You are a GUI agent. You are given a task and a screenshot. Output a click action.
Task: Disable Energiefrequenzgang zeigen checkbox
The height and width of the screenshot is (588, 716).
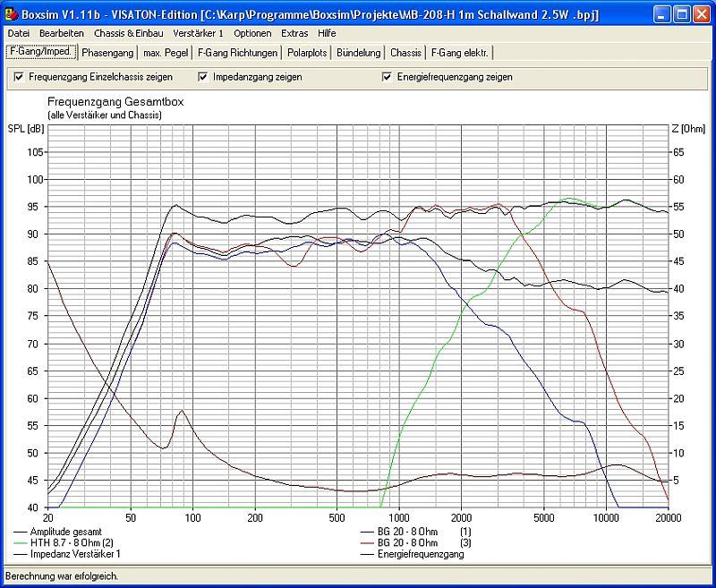(388, 77)
